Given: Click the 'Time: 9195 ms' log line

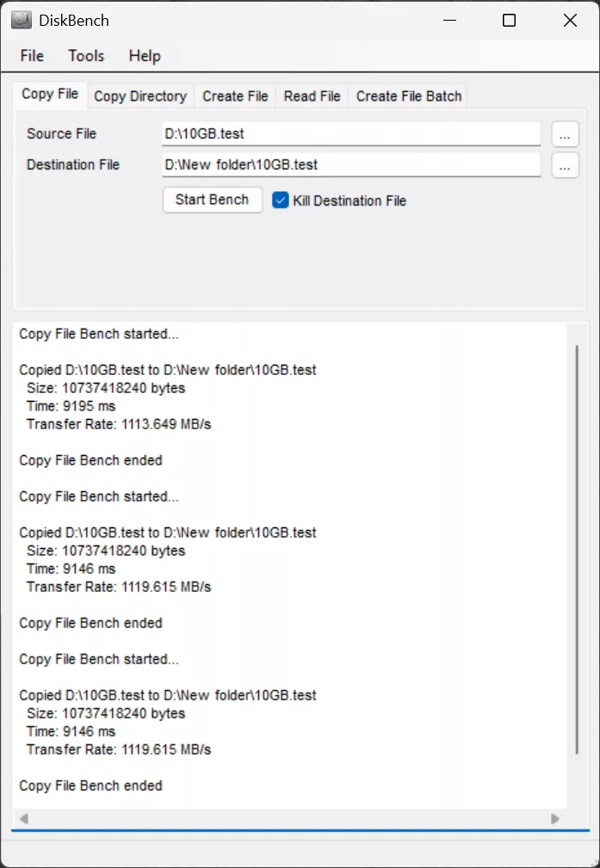Looking at the screenshot, I should [x=71, y=406].
